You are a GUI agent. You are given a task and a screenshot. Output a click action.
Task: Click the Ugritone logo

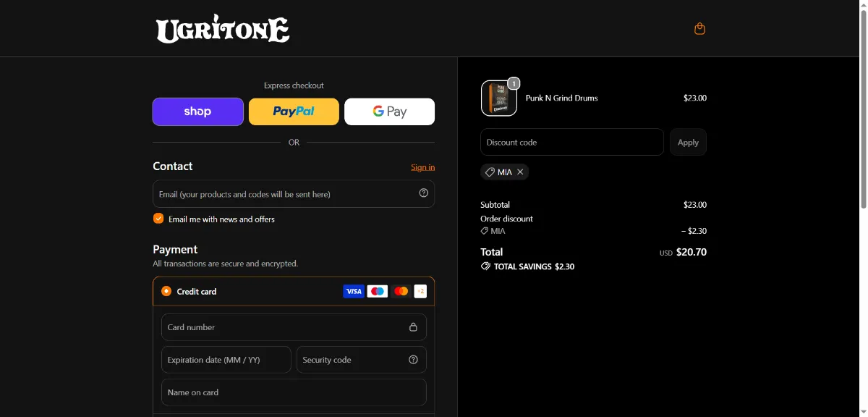(x=223, y=29)
